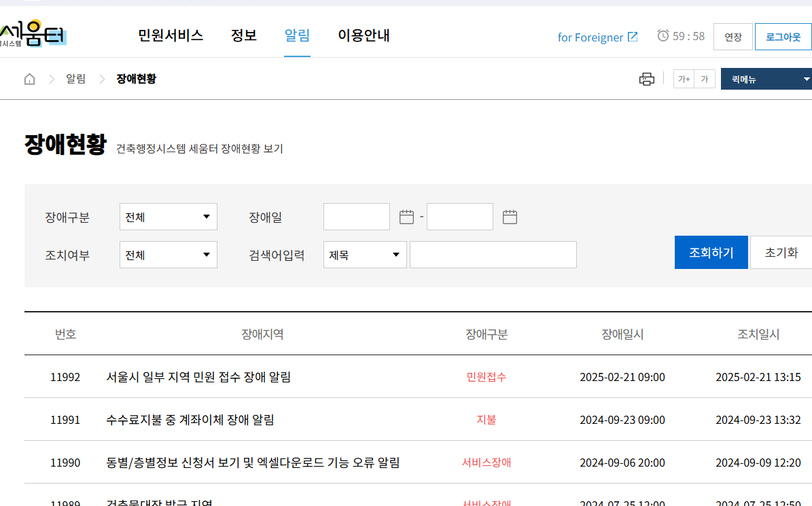Viewport: 812px width, 506px height.
Task: Click the 초기화 reset button
Action: pyautogui.click(x=780, y=251)
